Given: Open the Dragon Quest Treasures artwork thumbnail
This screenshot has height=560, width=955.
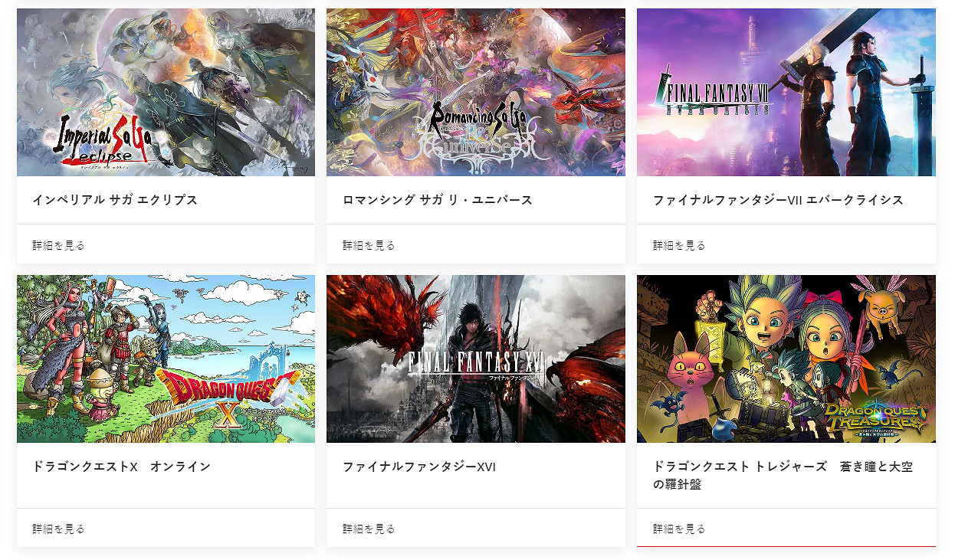Looking at the screenshot, I should (786, 359).
